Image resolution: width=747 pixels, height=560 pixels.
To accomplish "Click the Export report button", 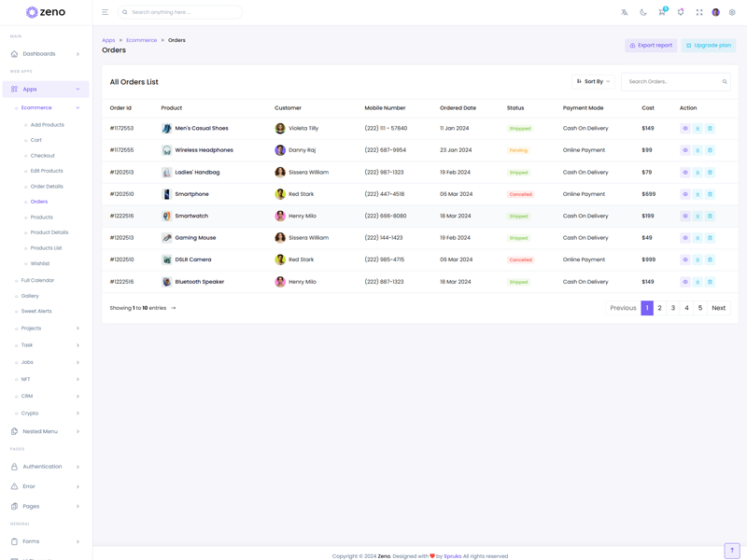I will 651,45.
